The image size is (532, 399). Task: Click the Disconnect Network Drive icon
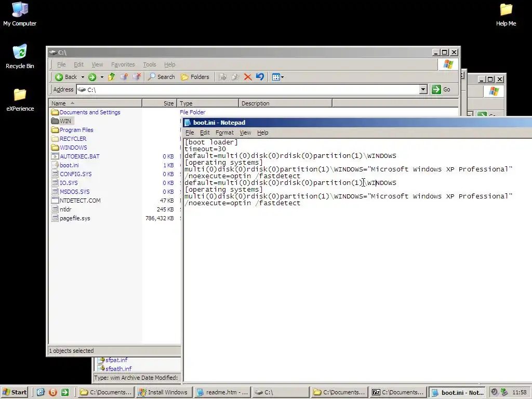(137, 77)
